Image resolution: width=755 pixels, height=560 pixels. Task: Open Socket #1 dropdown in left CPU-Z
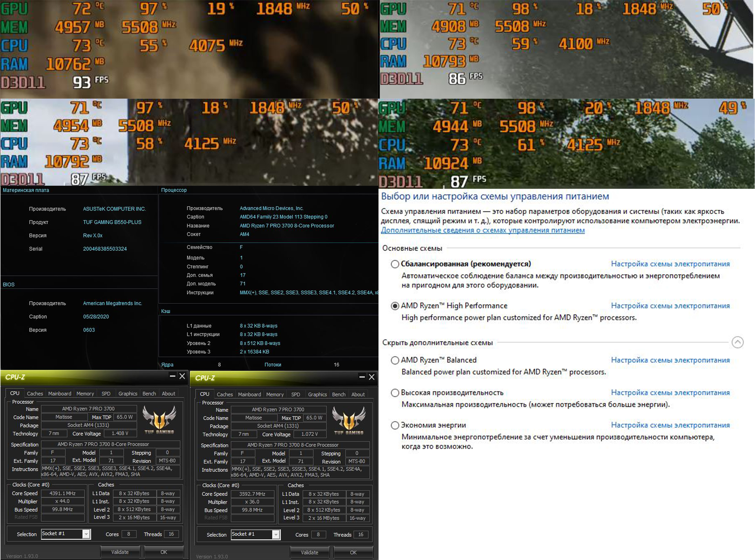[x=86, y=534]
